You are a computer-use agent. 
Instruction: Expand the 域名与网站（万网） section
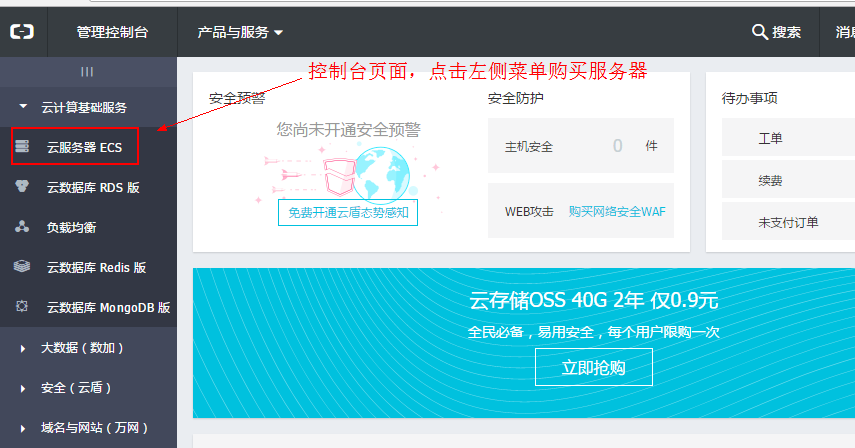tap(23, 428)
